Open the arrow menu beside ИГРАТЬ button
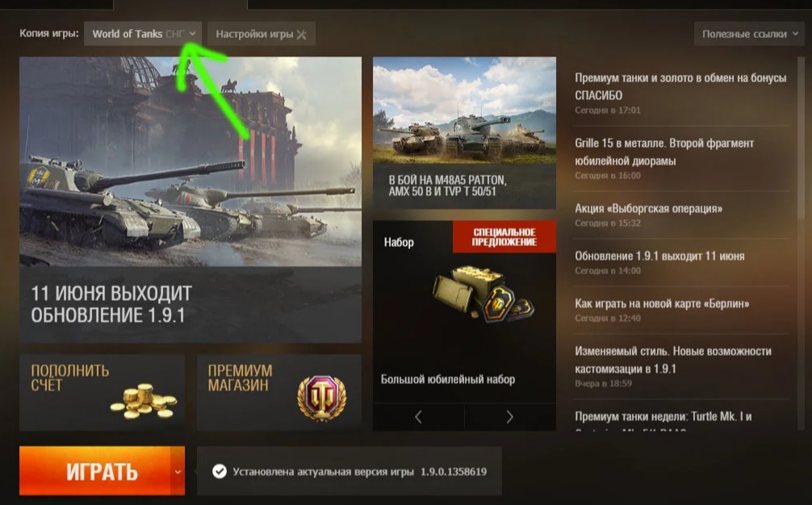812x505 pixels. click(x=178, y=471)
